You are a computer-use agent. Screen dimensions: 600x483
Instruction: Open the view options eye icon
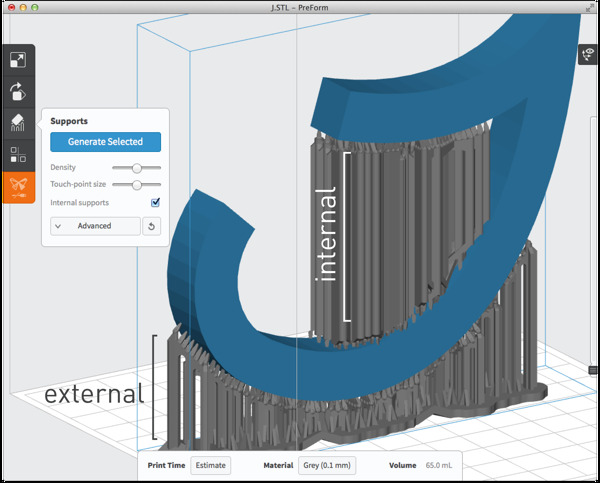click(589, 56)
